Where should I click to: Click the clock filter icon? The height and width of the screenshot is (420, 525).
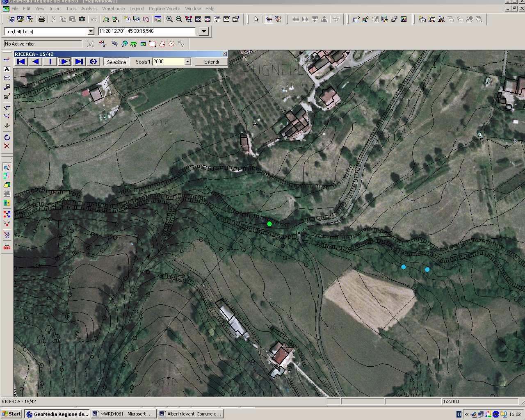171,44
